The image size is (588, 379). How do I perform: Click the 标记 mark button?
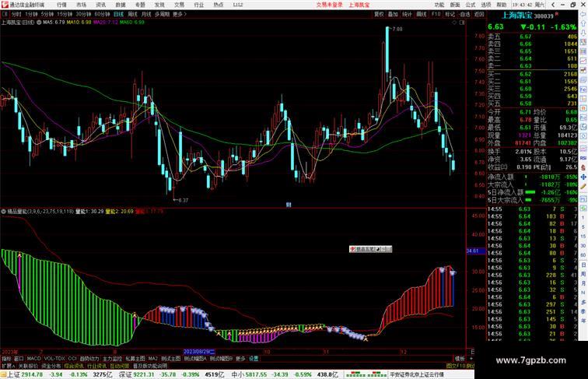coord(450,14)
